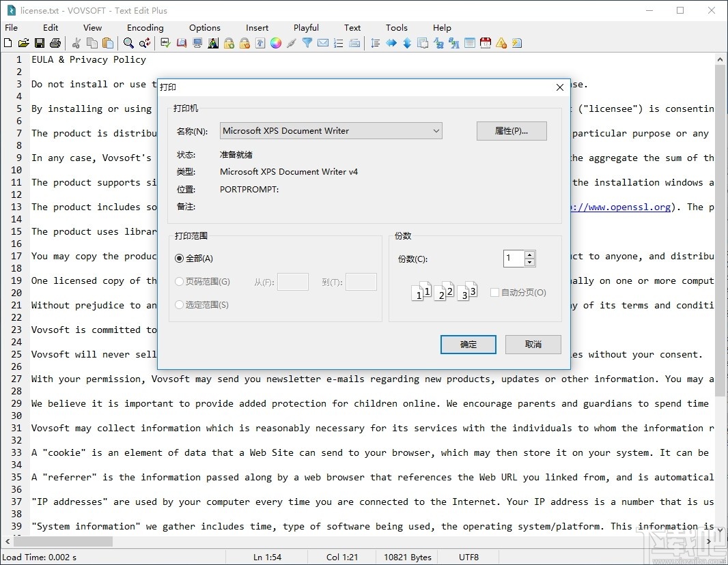Click the Open folder toolbar icon
728x565 pixels.
pos(24,43)
